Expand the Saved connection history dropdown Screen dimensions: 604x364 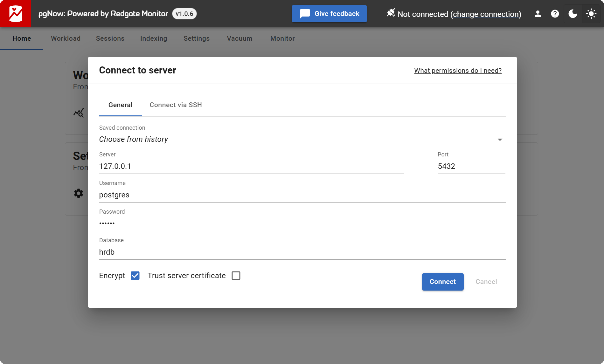point(302,139)
